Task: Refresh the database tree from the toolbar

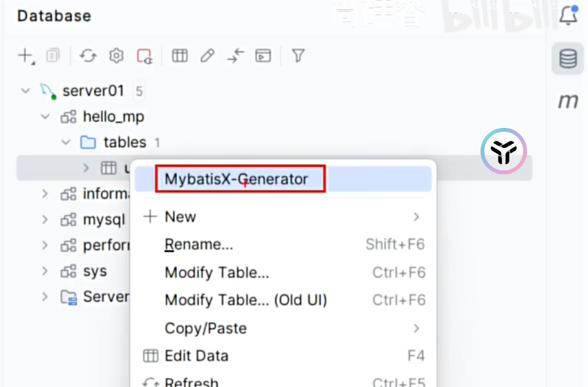Action: click(88, 56)
